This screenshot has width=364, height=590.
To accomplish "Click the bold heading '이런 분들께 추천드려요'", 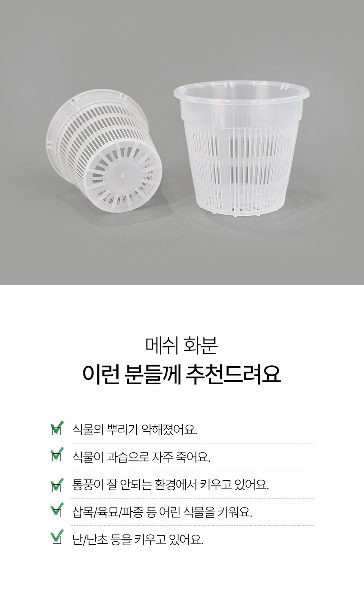I will point(182,374).
